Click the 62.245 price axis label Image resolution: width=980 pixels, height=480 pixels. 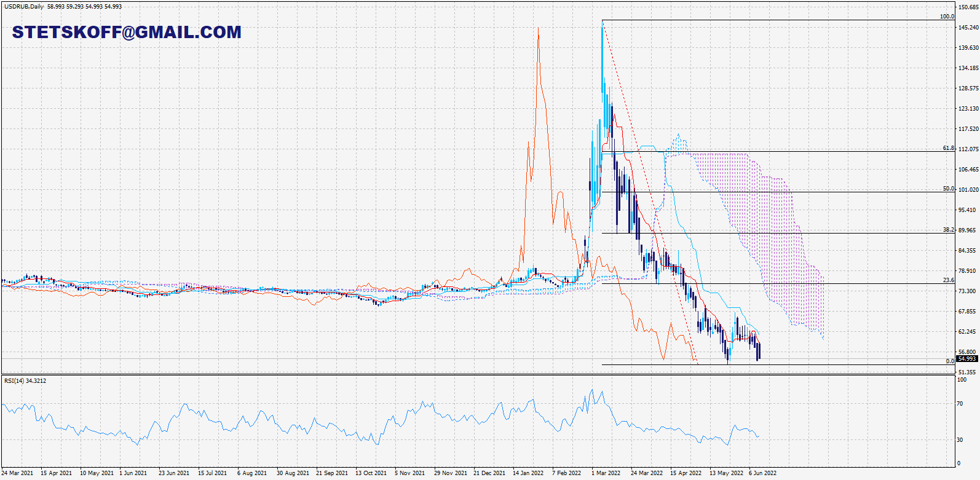pos(967,332)
